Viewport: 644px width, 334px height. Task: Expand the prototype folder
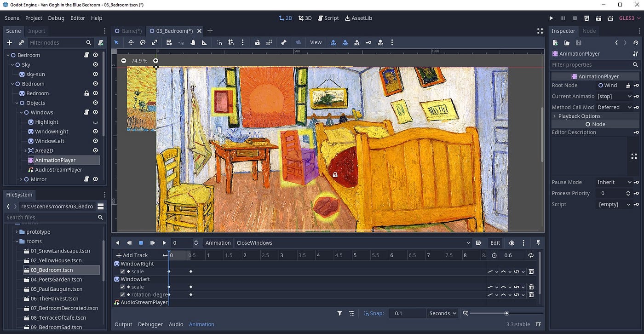[17, 232]
